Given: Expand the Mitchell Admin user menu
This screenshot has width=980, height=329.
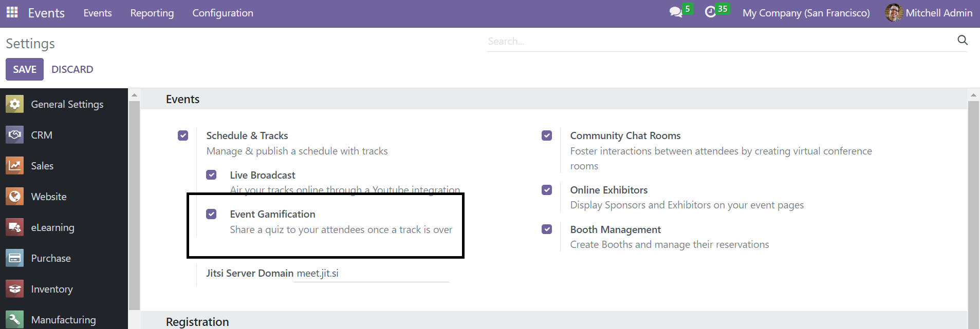Looking at the screenshot, I should click(929, 13).
